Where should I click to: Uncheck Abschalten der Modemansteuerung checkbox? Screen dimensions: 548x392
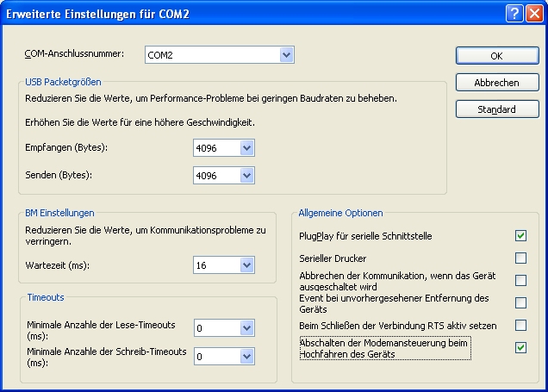520,347
